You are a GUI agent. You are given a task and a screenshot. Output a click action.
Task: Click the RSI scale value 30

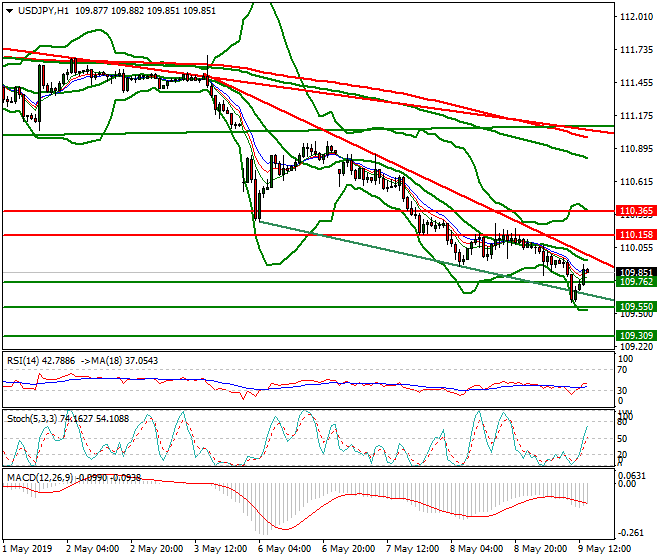(x=622, y=390)
